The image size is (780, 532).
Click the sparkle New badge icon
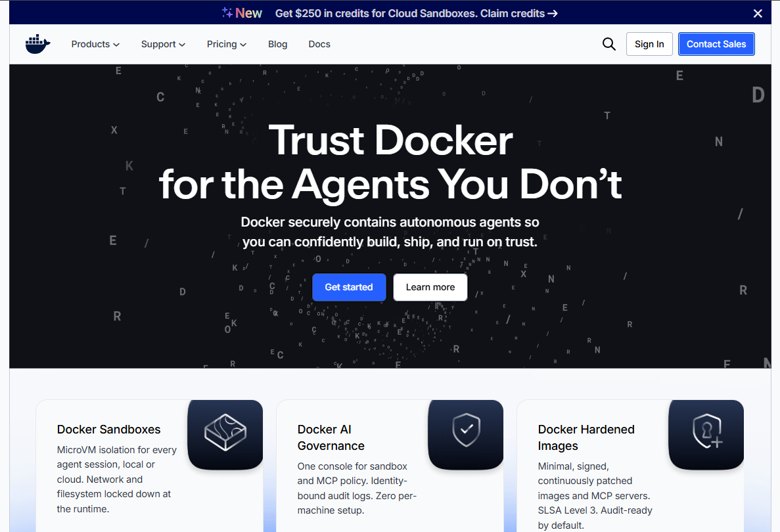pyautogui.click(x=227, y=13)
